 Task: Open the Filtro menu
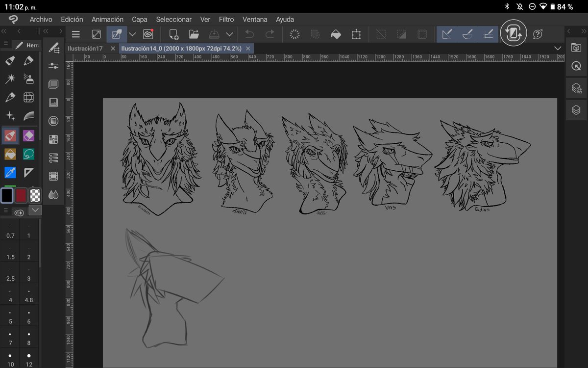coord(226,19)
